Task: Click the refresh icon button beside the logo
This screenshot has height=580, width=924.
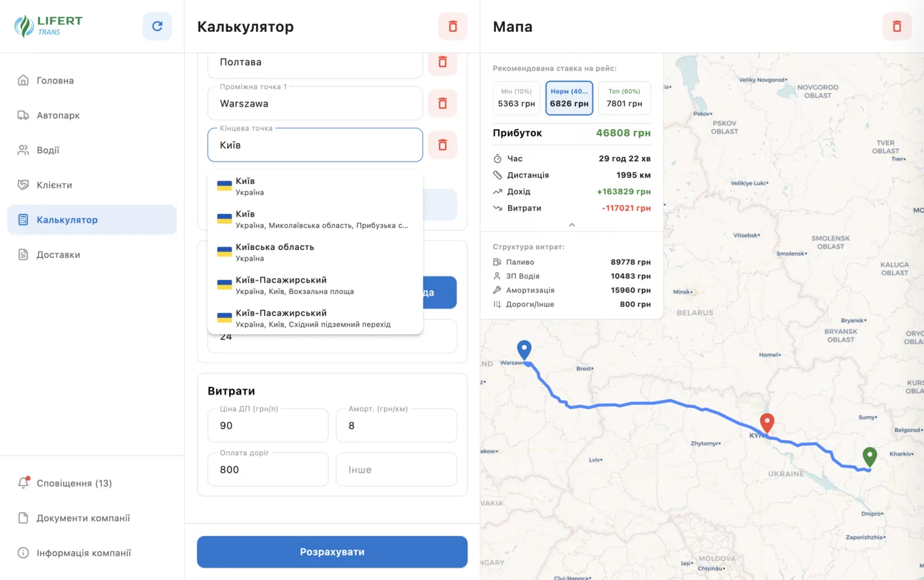Action: tap(157, 26)
